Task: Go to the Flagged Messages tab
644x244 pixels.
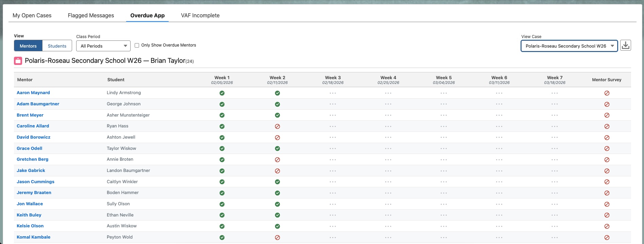Action: (x=91, y=15)
